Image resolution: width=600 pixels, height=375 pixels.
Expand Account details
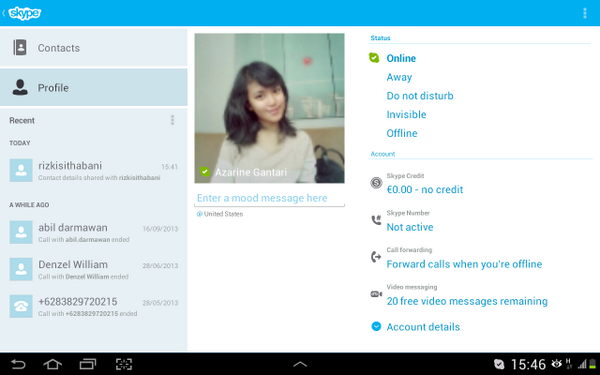pos(423,327)
